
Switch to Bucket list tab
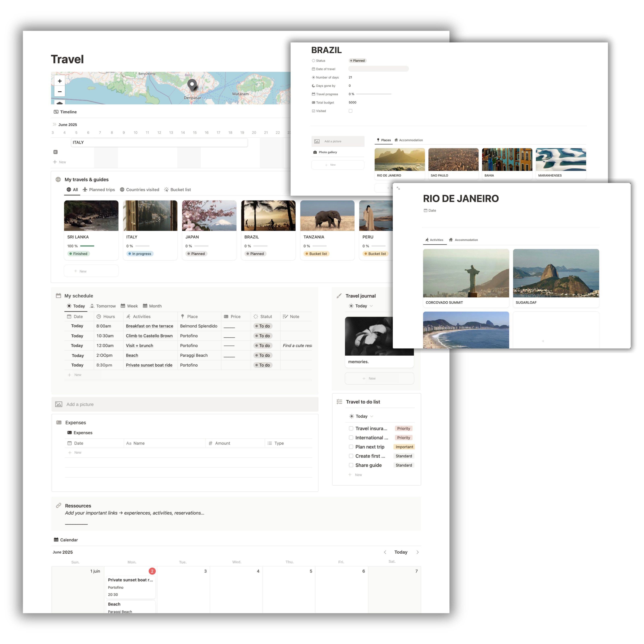(x=177, y=190)
